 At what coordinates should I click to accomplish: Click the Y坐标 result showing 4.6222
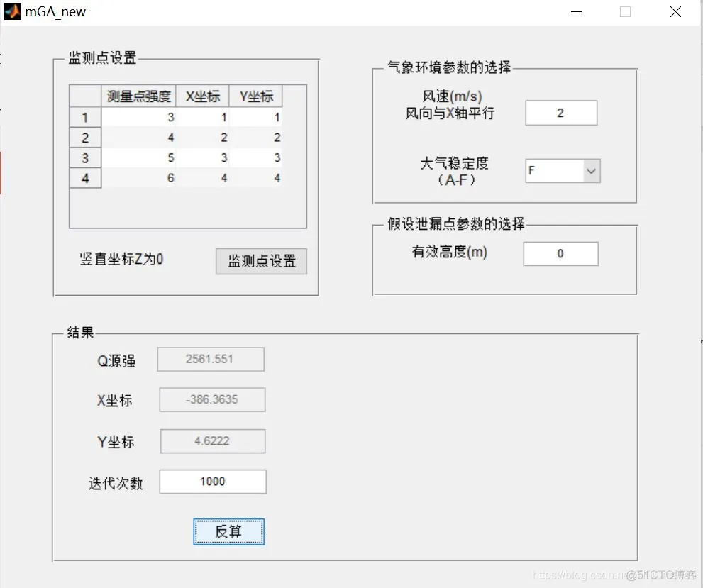(212, 440)
